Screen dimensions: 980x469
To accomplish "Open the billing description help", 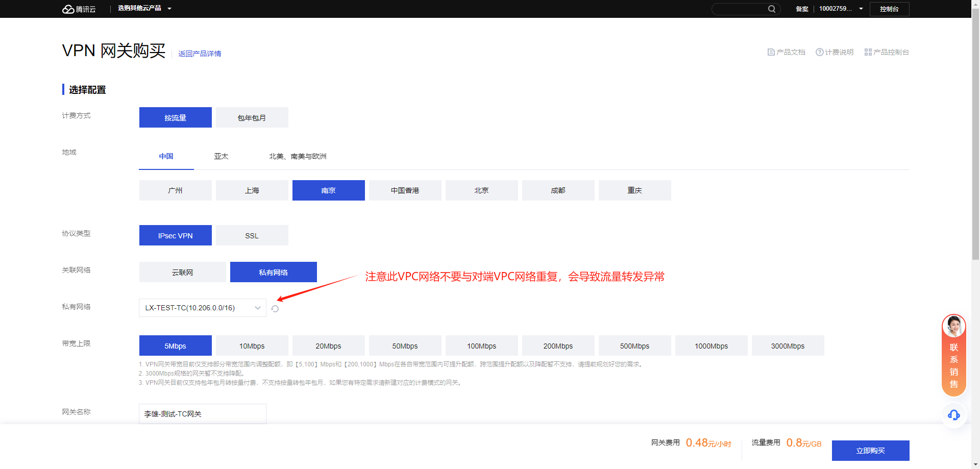I will coord(835,52).
